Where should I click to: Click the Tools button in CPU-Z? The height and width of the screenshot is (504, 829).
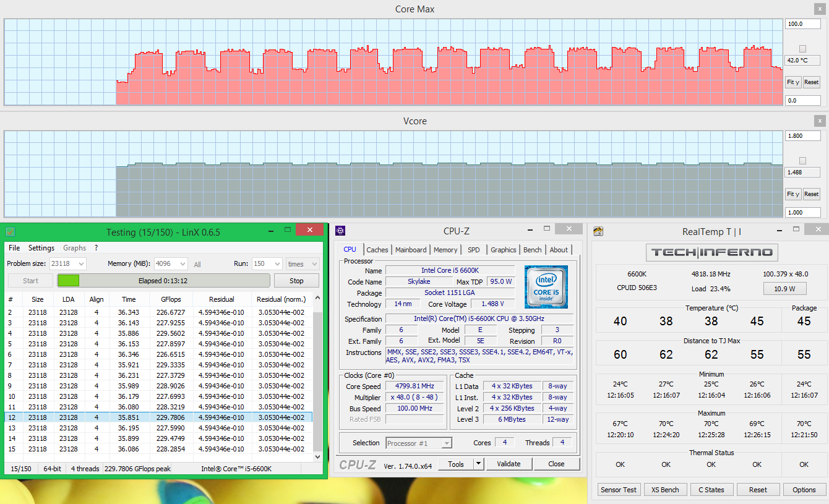coord(456,464)
